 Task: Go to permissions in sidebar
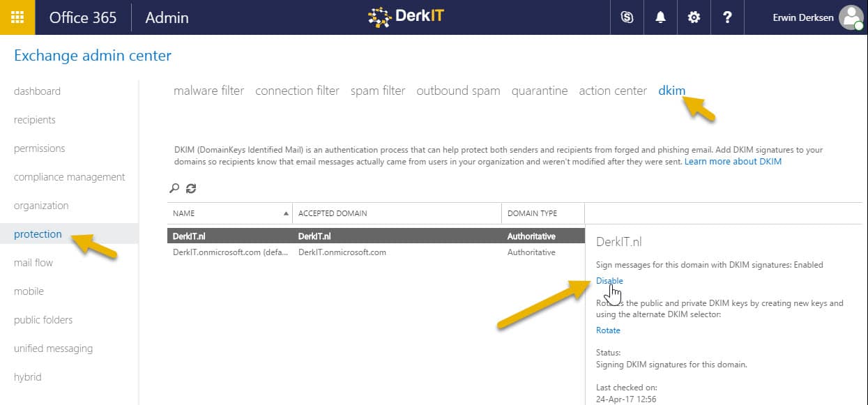pyautogui.click(x=39, y=148)
